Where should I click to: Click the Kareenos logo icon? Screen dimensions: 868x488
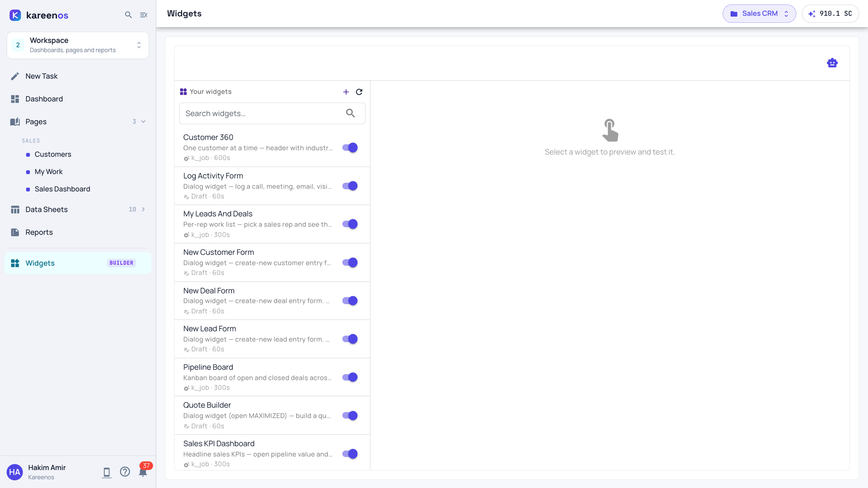[x=15, y=15]
